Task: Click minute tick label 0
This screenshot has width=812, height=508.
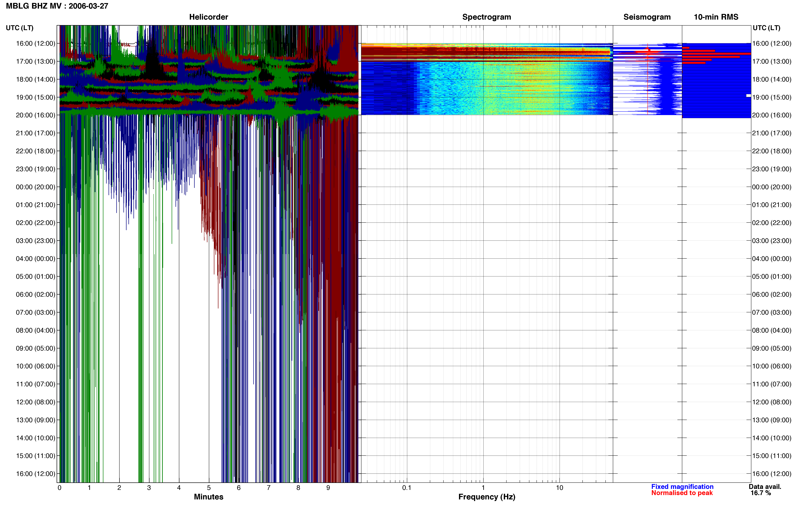Action: click(x=59, y=488)
